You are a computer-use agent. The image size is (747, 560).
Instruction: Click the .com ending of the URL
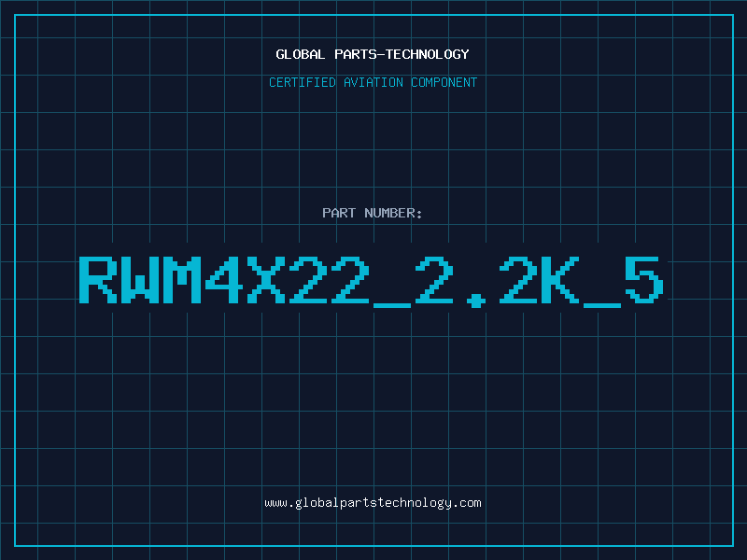click(467, 503)
